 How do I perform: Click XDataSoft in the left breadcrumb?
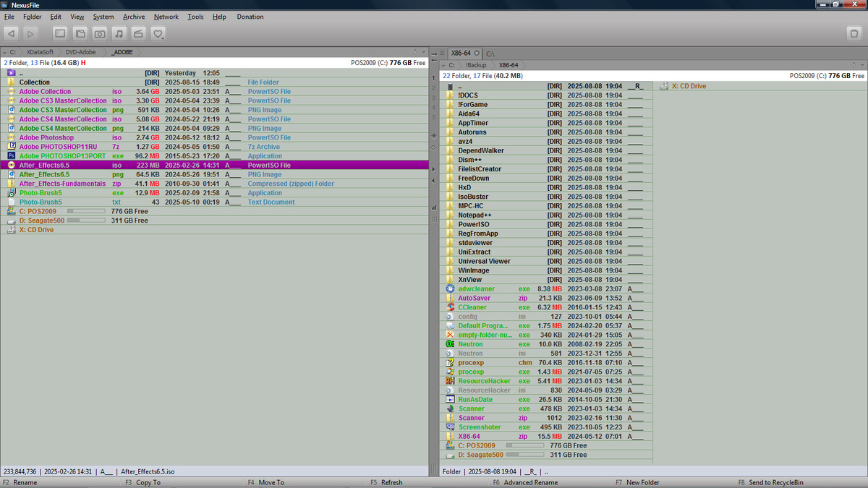[x=40, y=52]
